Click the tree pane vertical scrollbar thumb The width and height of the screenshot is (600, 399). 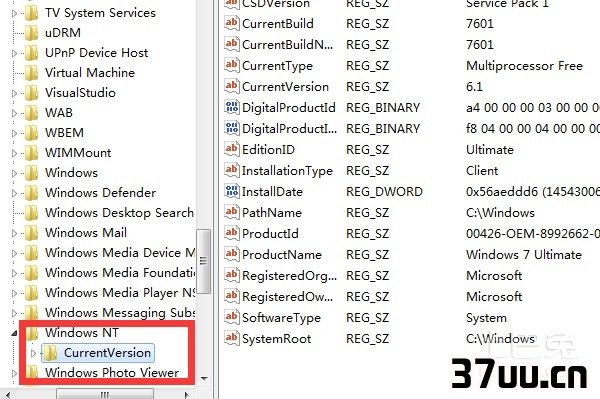click(204, 262)
